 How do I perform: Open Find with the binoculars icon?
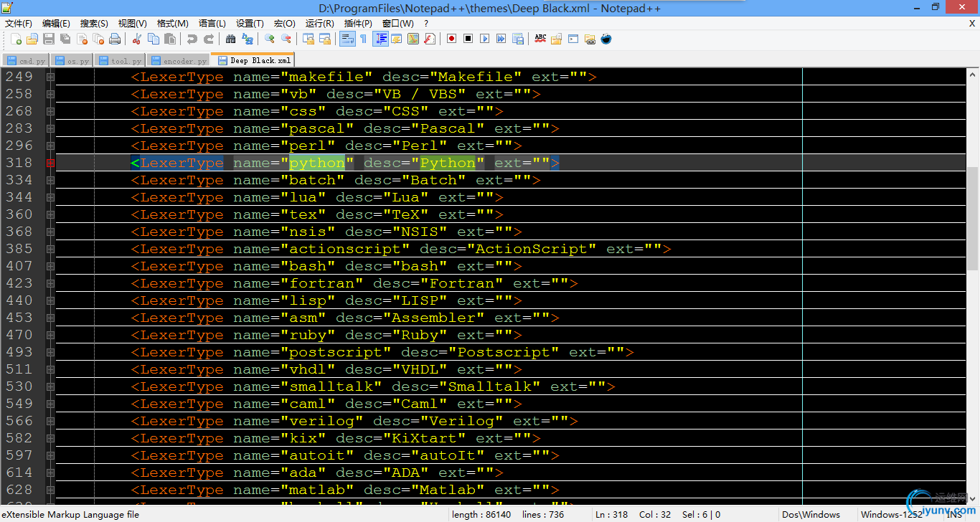tap(230, 39)
